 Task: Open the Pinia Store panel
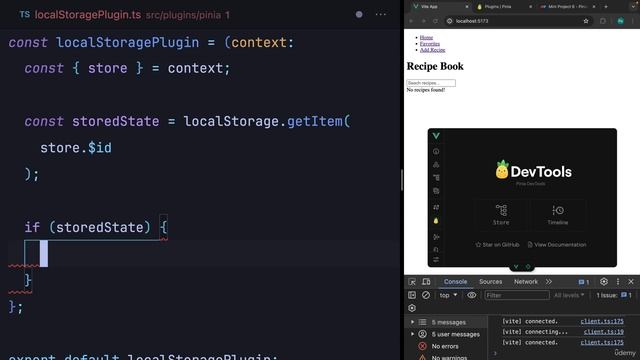[x=501, y=215]
